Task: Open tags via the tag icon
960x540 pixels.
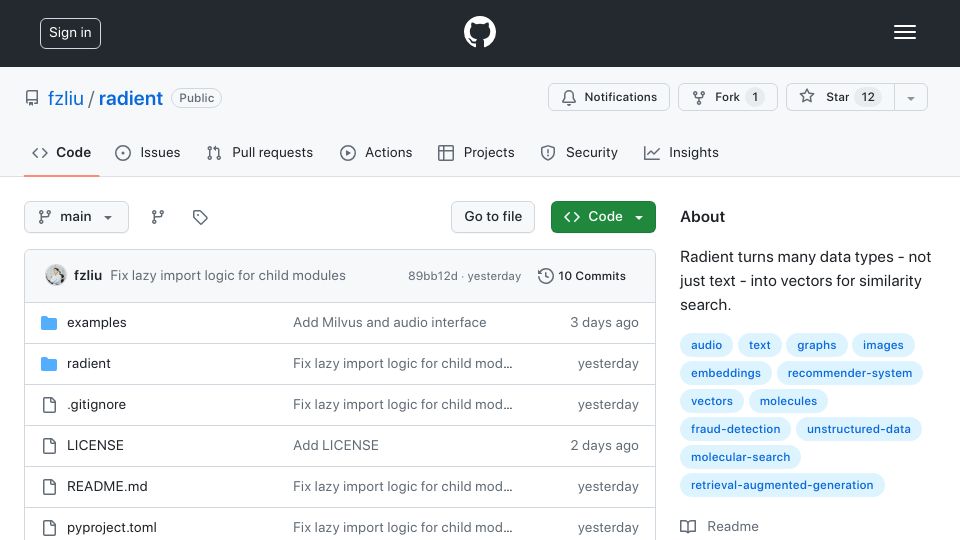Action: (x=200, y=217)
